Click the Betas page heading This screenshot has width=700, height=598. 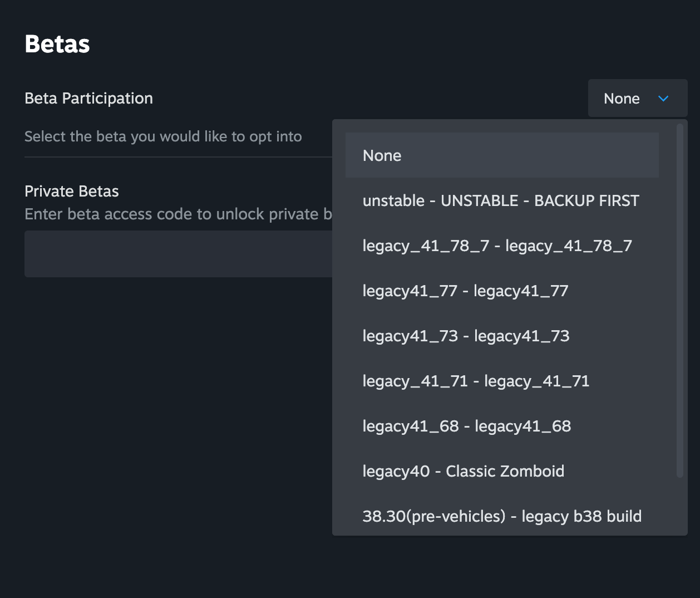57,44
